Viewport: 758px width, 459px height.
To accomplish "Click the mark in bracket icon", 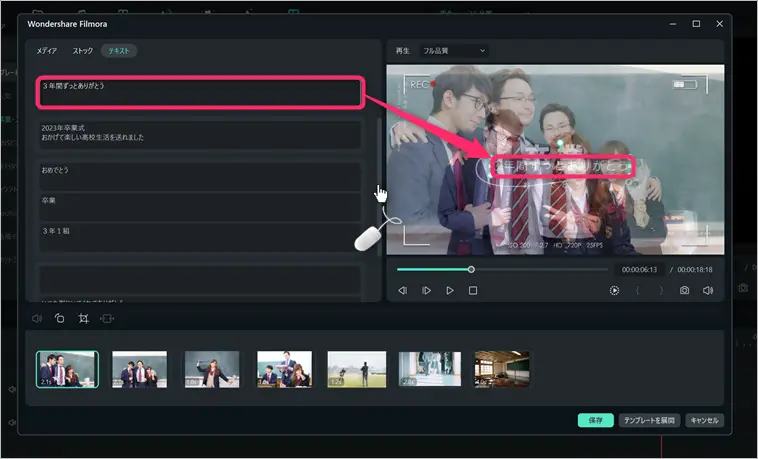I will pos(638,290).
